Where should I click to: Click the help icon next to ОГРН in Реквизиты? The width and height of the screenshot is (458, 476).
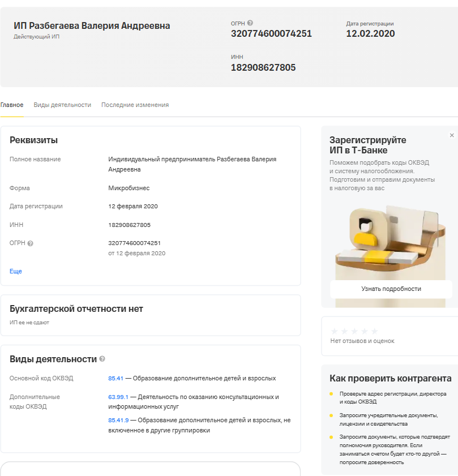(31, 243)
